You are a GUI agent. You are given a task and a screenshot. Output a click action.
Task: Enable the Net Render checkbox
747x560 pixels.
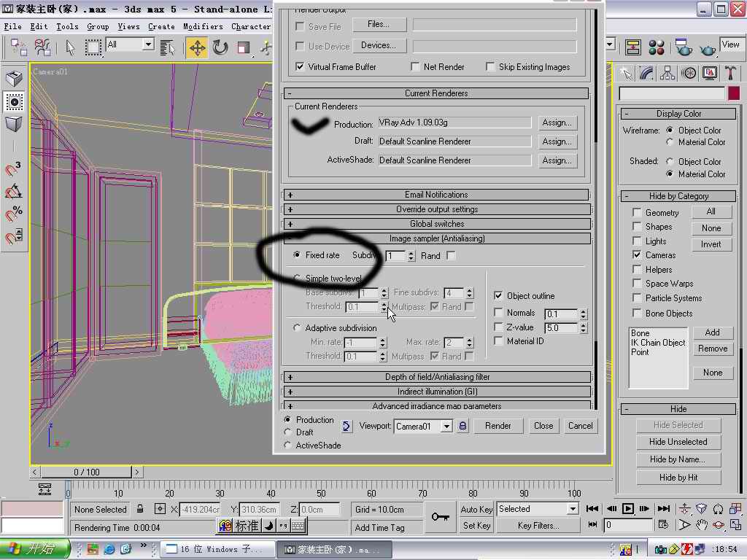pos(415,67)
